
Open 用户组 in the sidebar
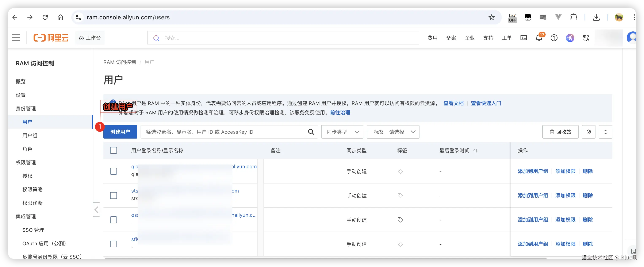(30, 136)
